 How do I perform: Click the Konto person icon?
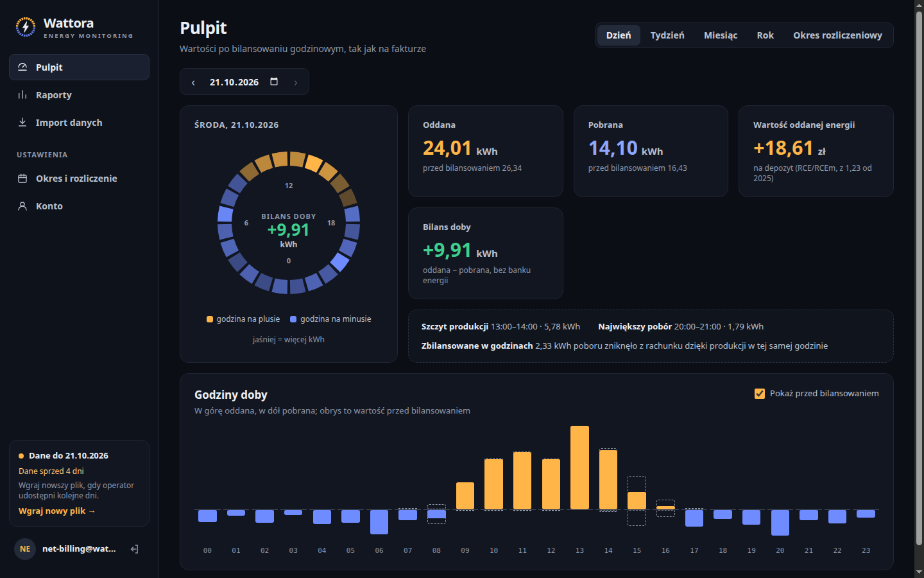[x=22, y=206]
